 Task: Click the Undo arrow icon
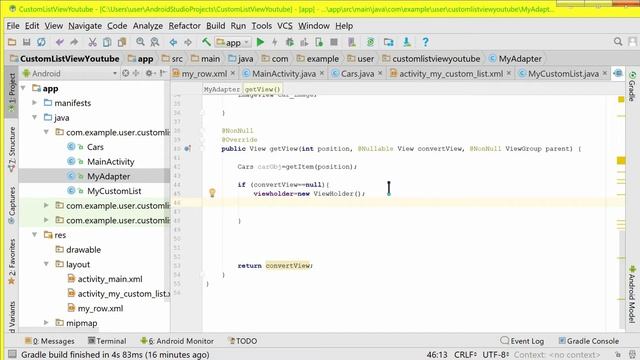[60, 42]
